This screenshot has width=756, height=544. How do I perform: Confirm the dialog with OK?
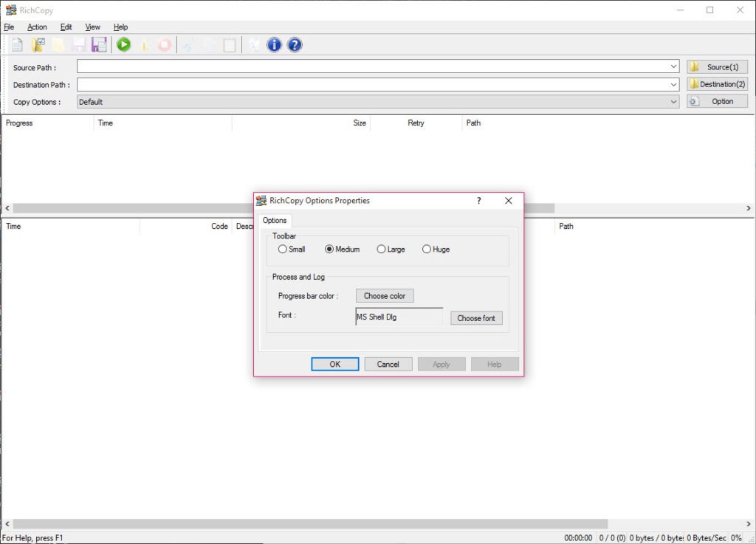[335, 365]
